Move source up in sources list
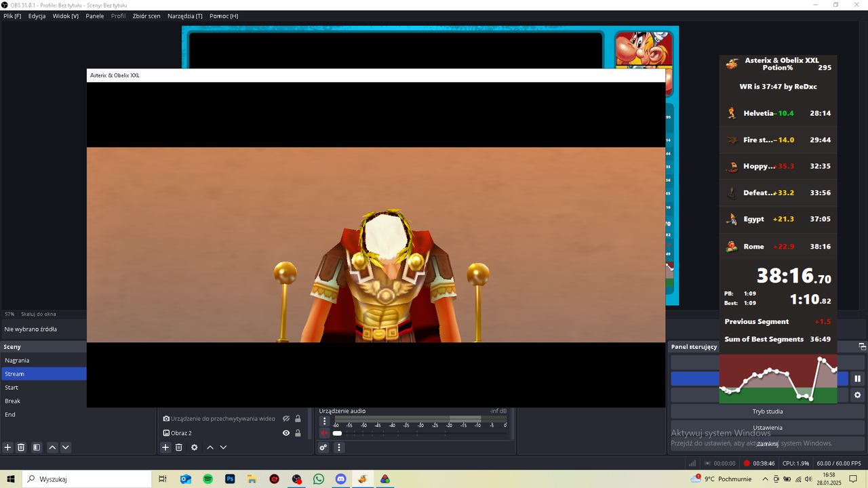This screenshot has width=868, height=488. [210, 447]
